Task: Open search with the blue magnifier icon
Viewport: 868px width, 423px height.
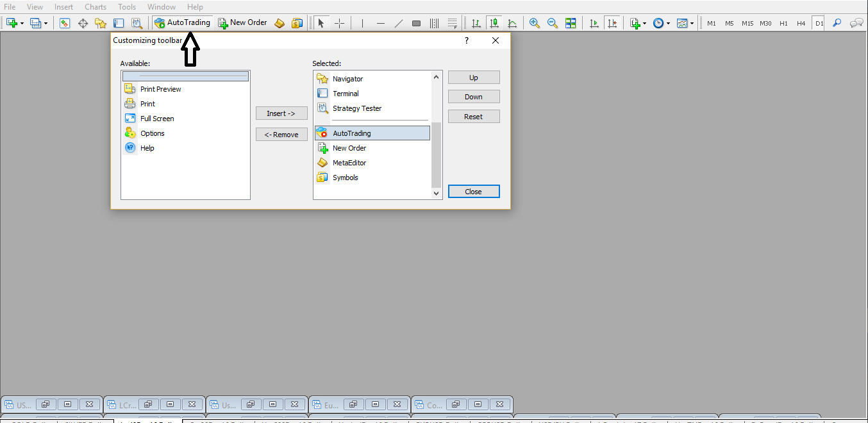Action: coord(837,23)
